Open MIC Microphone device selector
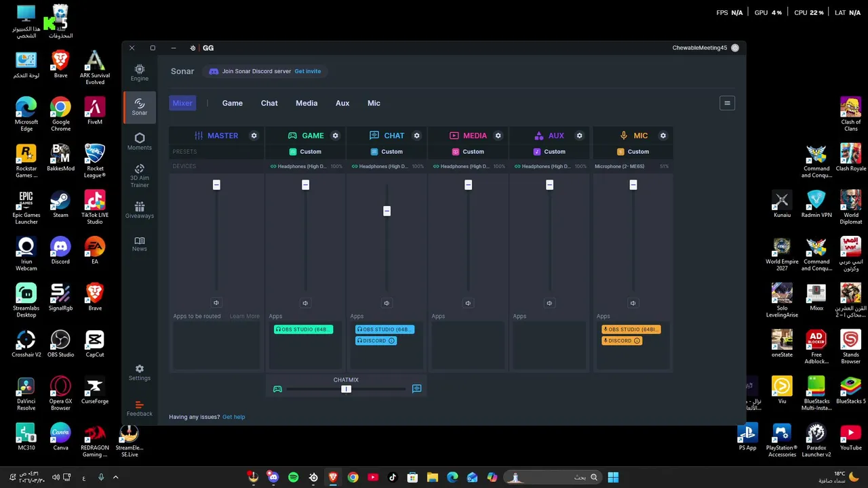Screen dimensions: 868x488 [632, 166]
